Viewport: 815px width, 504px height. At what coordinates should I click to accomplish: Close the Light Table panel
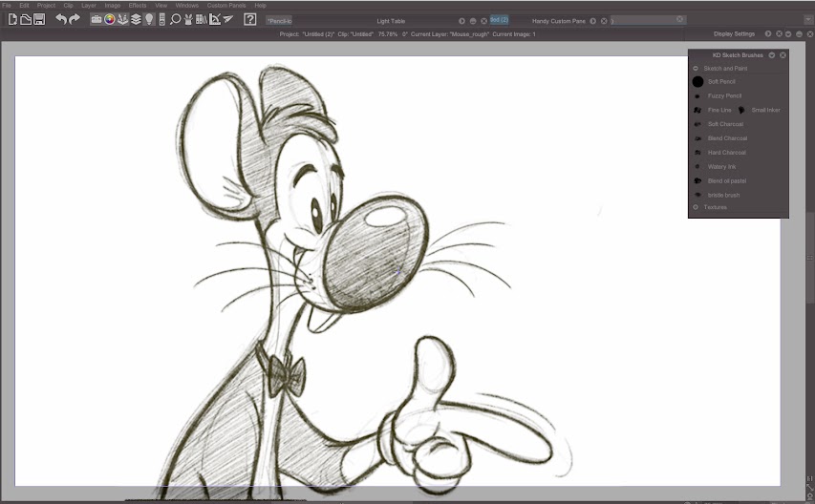[483, 21]
